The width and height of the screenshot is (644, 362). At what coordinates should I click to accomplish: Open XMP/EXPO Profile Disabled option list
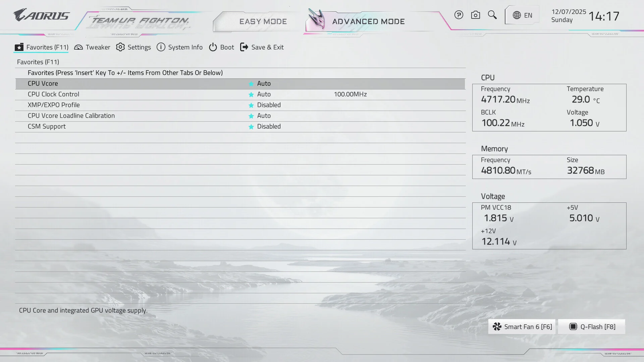pyautogui.click(x=269, y=105)
